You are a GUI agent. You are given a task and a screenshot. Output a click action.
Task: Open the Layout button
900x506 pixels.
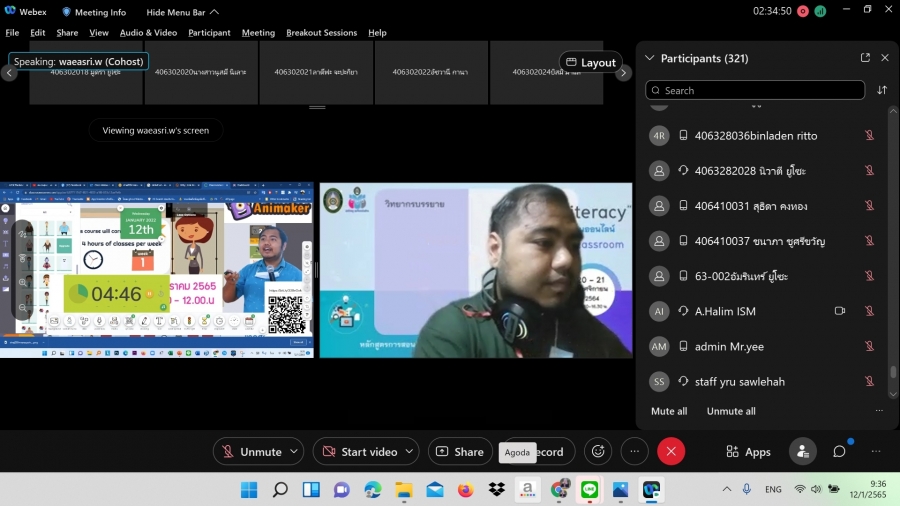(590, 62)
